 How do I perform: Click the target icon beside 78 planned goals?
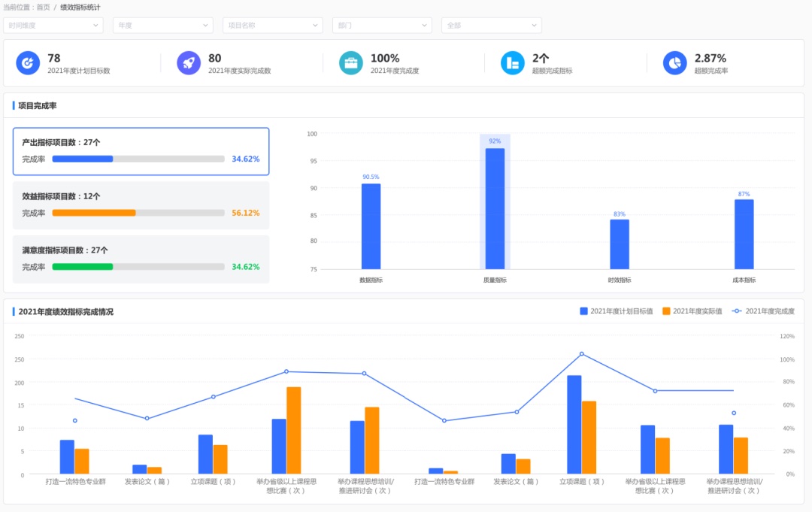coord(28,63)
